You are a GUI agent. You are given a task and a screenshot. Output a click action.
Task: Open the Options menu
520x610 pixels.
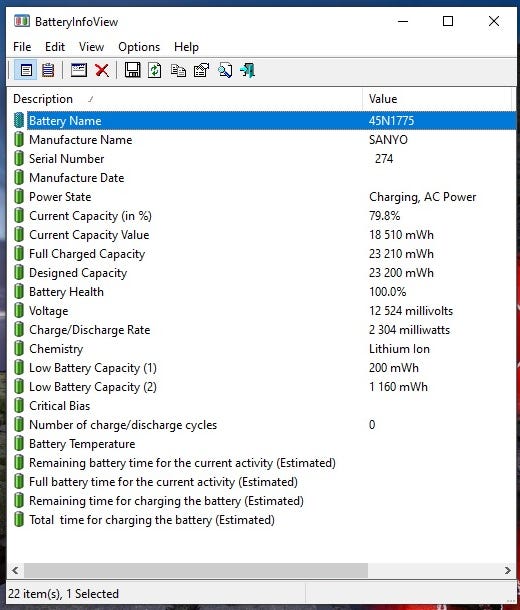[x=139, y=47]
